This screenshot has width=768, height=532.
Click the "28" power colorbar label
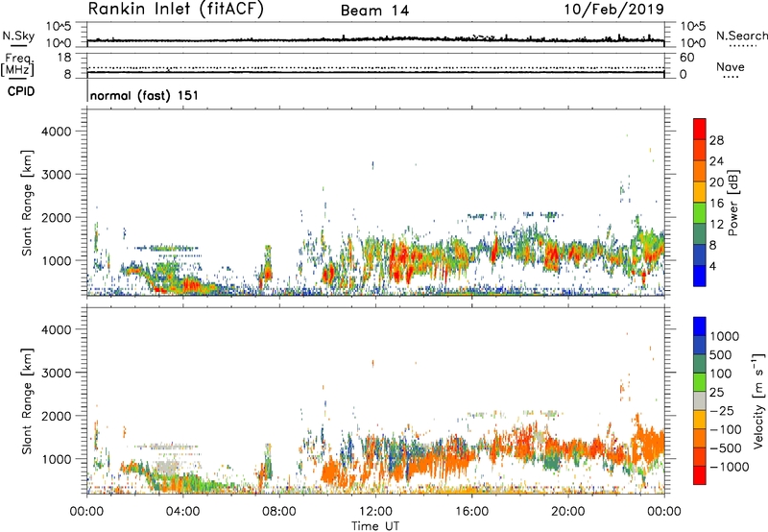click(x=716, y=140)
